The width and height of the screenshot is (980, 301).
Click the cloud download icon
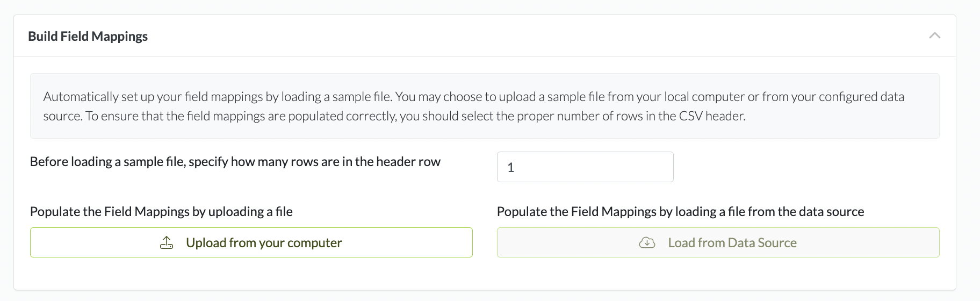pyautogui.click(x=647, y=243)
